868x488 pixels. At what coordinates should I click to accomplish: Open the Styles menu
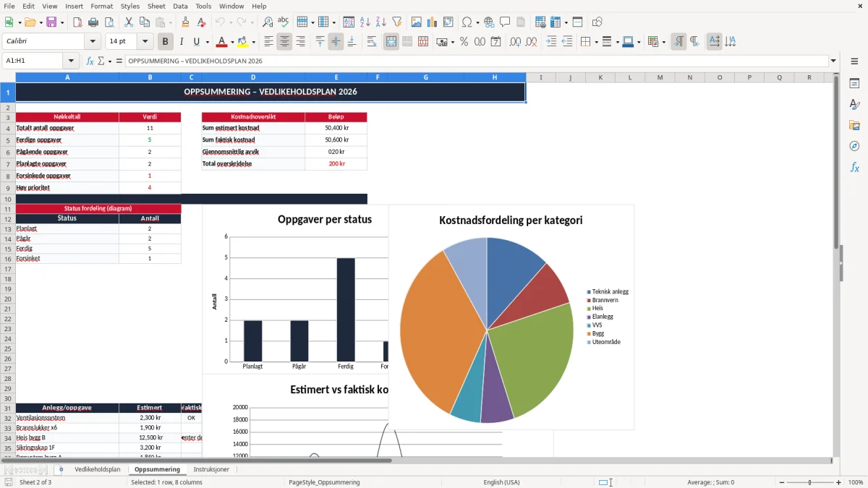click(130, 6)
